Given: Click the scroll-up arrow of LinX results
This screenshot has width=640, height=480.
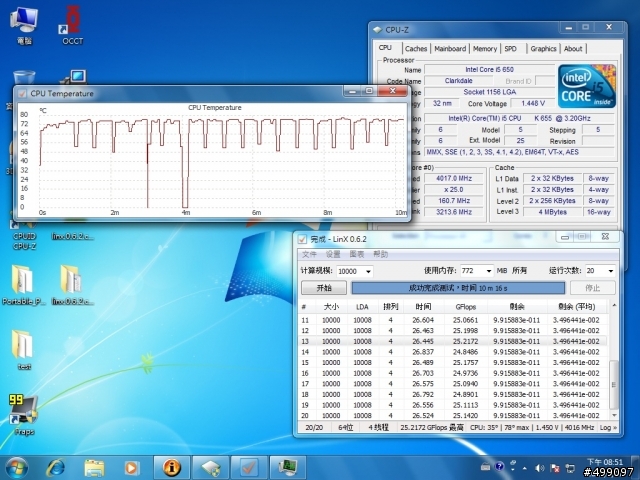Looking at the screenshot, I should [614, 305].
